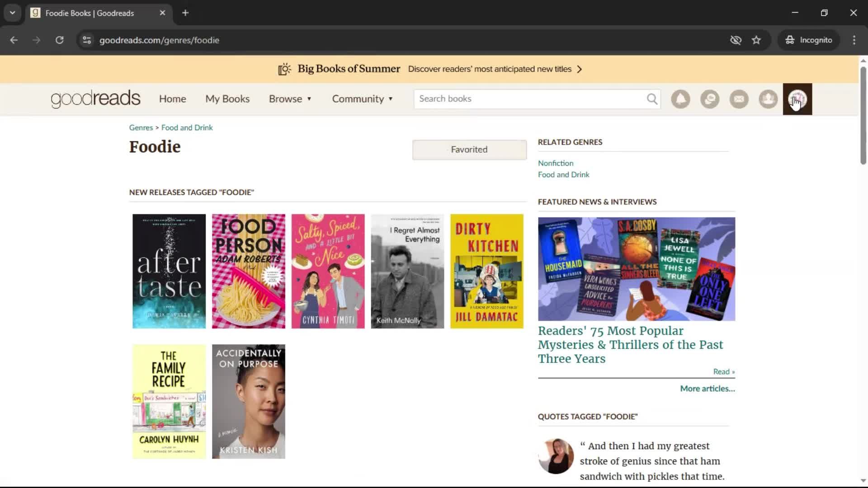Image resolution: width=868 pixels, height=488 pixels.
Task: Click the Favorited button
Action: pyautogui.click(x=469, y=150)
